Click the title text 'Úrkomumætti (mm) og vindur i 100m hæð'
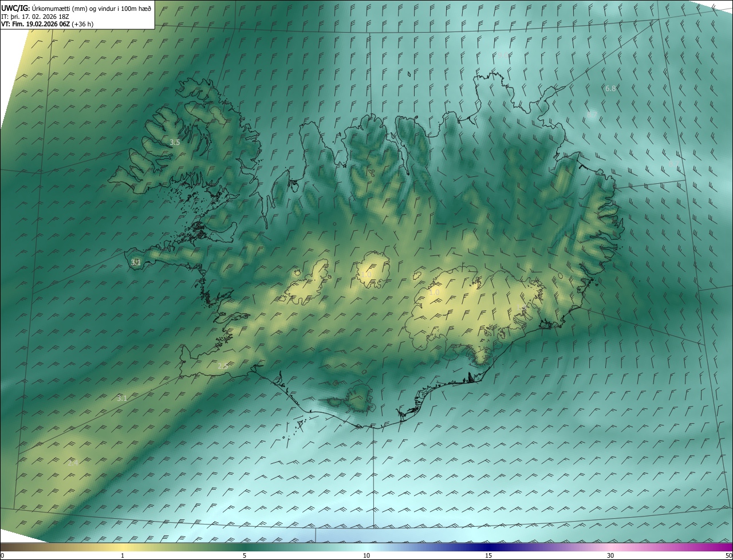This screenshot has height=560, width=733. [x=92, y=8]
